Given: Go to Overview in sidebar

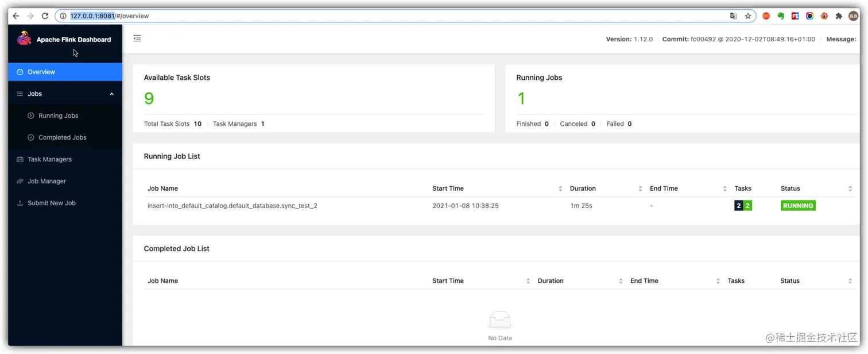Looking at the screenshot, I should (65, 72).
